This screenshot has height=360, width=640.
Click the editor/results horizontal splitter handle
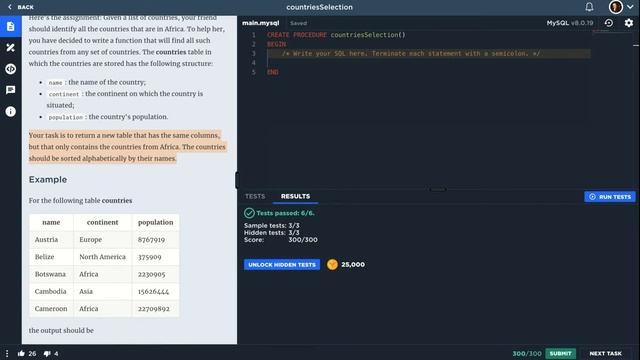(x=438, y=189)
